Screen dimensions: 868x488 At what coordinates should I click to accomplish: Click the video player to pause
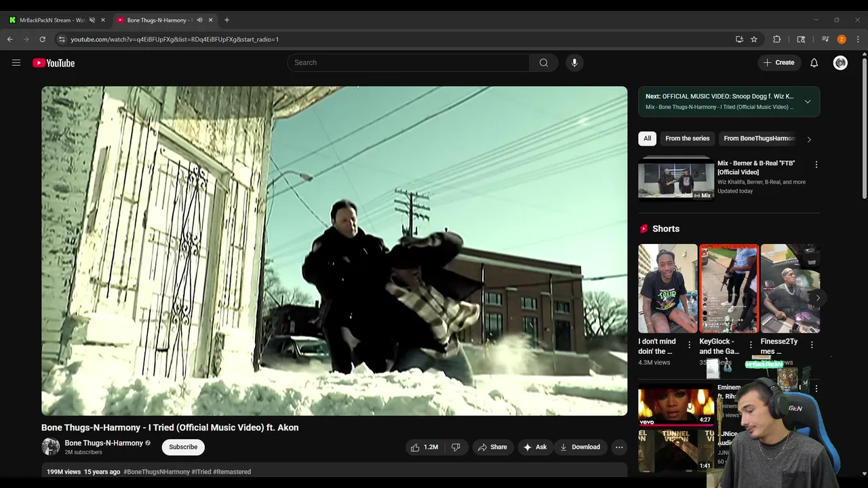[x=334, y=251]
